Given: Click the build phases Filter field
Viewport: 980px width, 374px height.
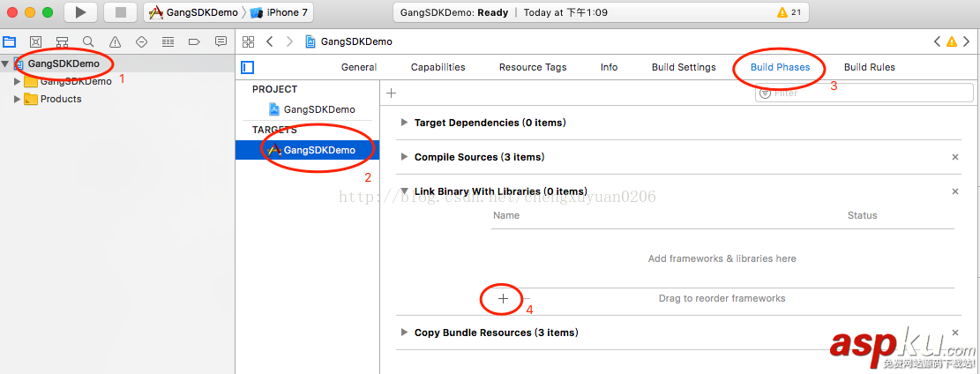Looking at the screenshot, I should pyautogui.click(x=864, y=93).
